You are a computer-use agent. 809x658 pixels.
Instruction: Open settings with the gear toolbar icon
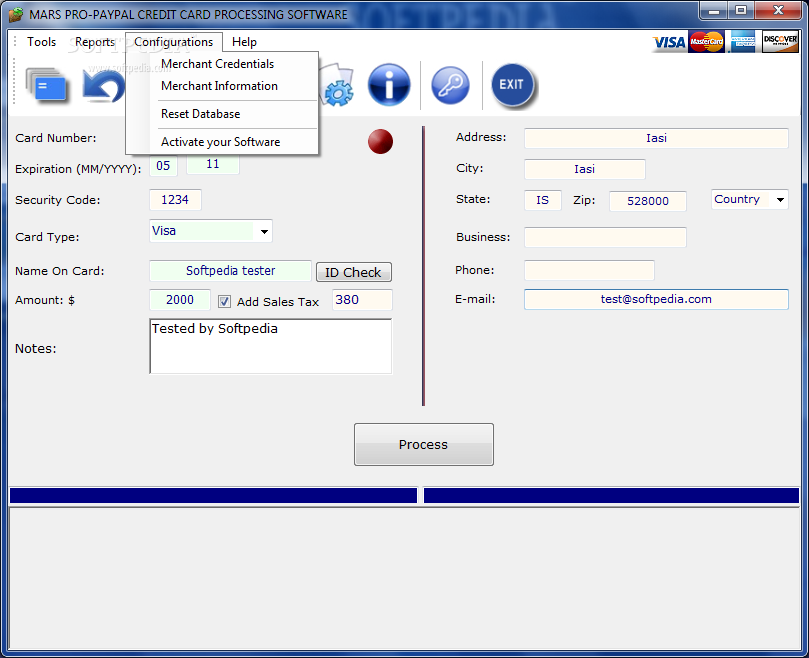(x=338, y=86)
